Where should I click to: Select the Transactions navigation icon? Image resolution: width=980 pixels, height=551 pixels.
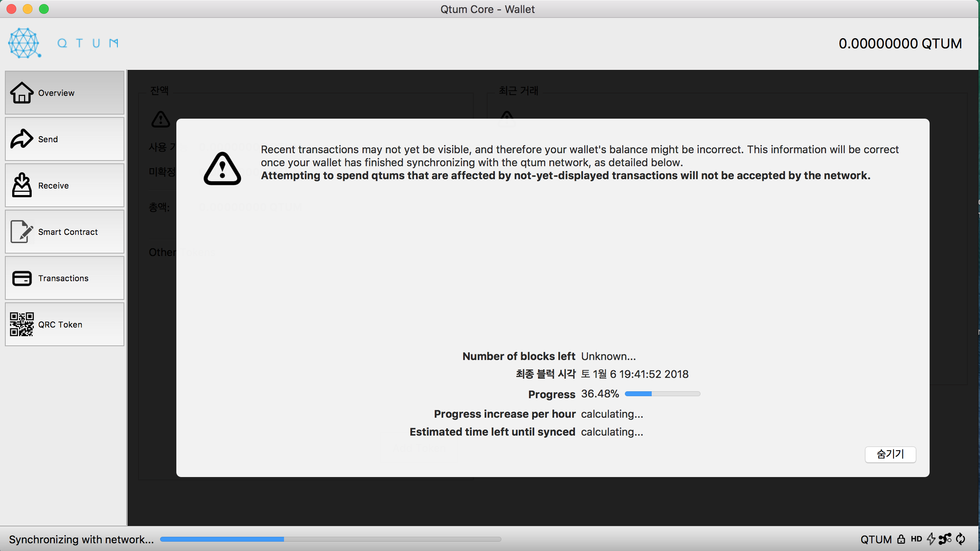pos(22,278)
